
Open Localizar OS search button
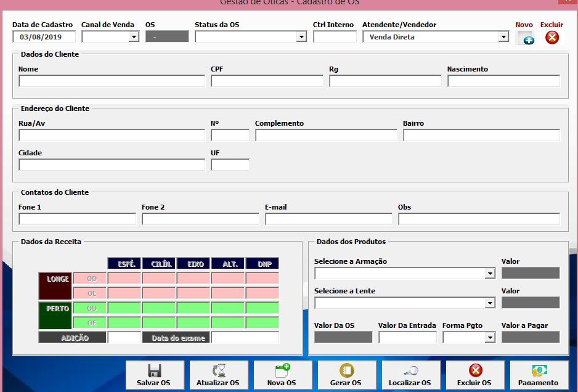pyautogui.click(x=410, y=375)
